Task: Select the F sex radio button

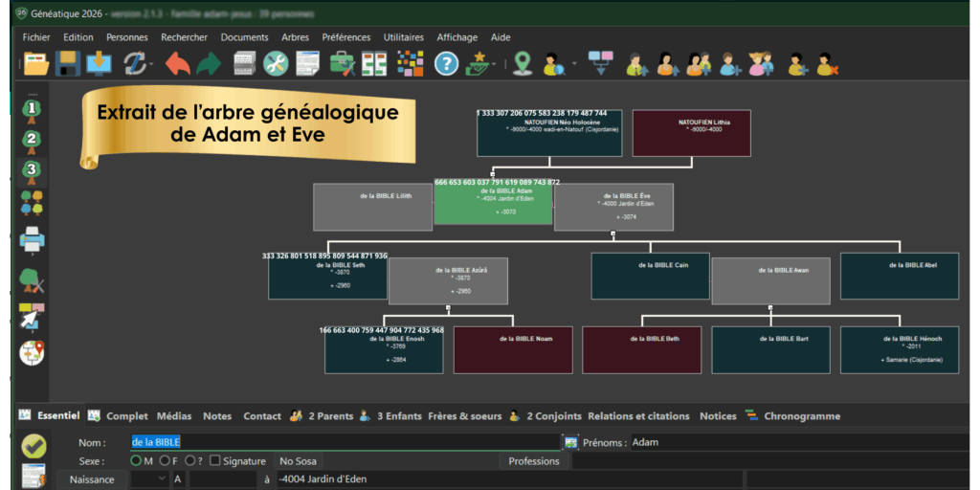Action: pos(164,461)
